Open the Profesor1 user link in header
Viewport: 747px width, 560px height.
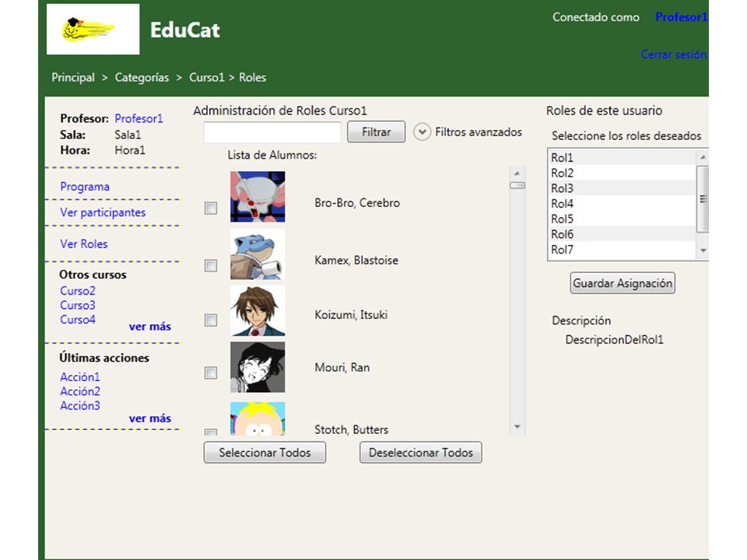pyautogui.click(x=682, y=17)
